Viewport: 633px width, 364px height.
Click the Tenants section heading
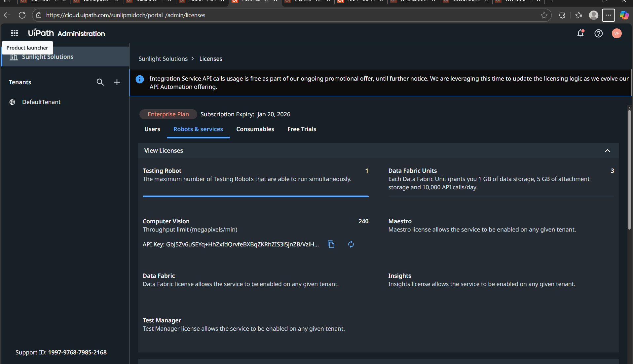20,82
